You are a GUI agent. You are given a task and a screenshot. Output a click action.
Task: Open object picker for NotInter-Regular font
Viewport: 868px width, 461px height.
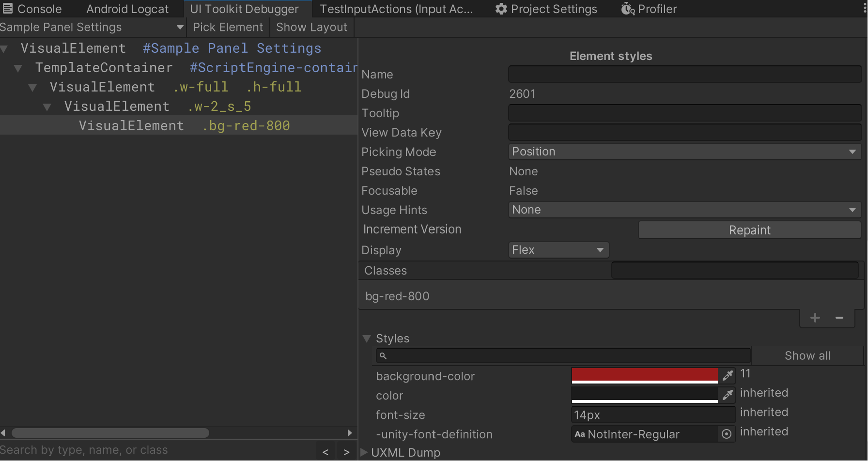click(726, 434)
